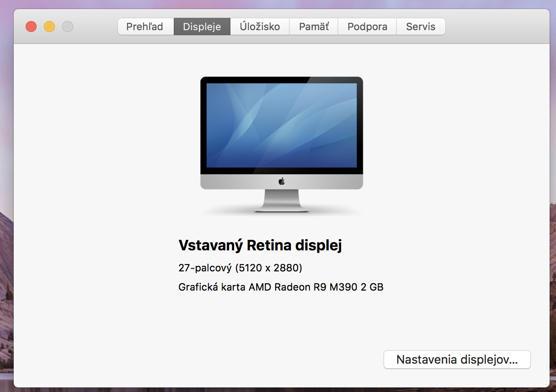Click the 27-palcový (5120 x 2880) text

click(x=241, y=268)
